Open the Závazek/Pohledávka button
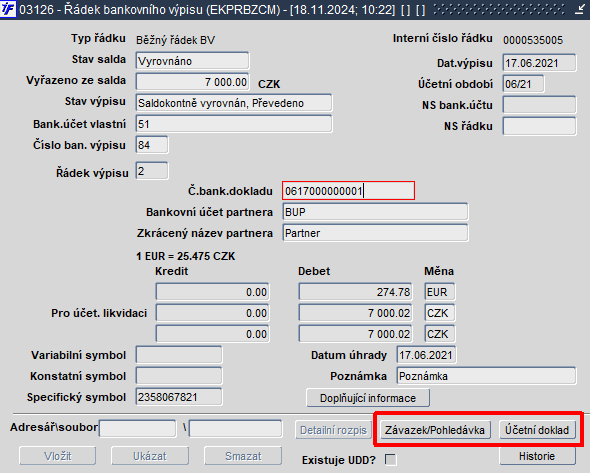Image resolution: width=590 pixels, height=473 pixels. point(435,430)
